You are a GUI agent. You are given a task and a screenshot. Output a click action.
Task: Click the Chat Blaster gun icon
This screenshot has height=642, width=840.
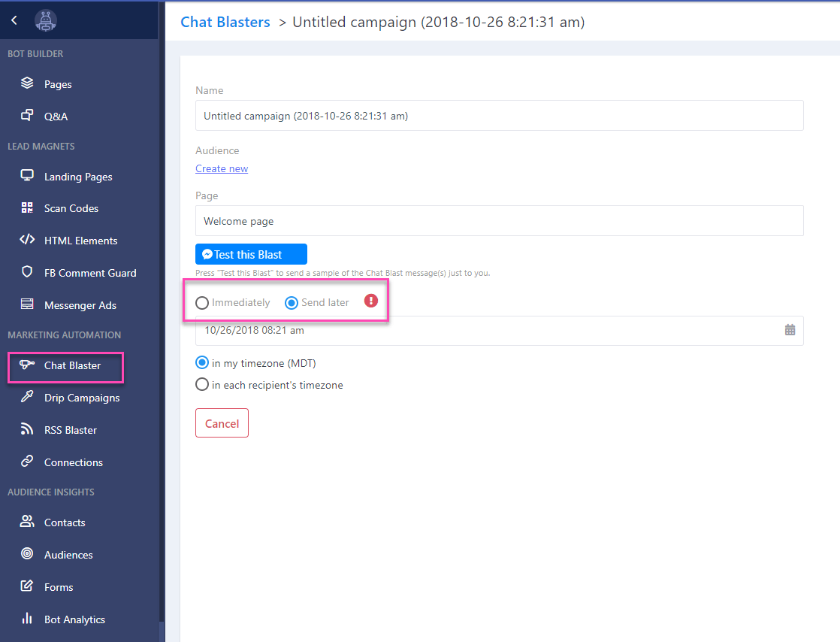point(27,365)
